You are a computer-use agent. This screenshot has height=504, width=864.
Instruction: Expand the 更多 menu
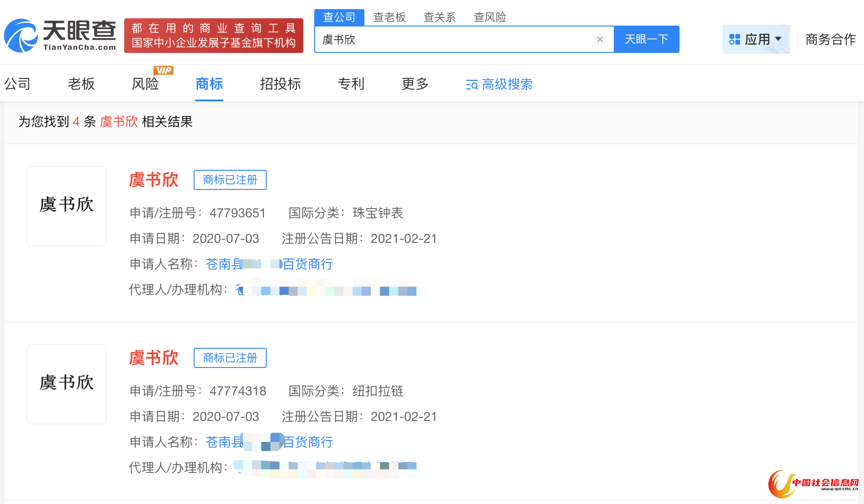(415, 84)
